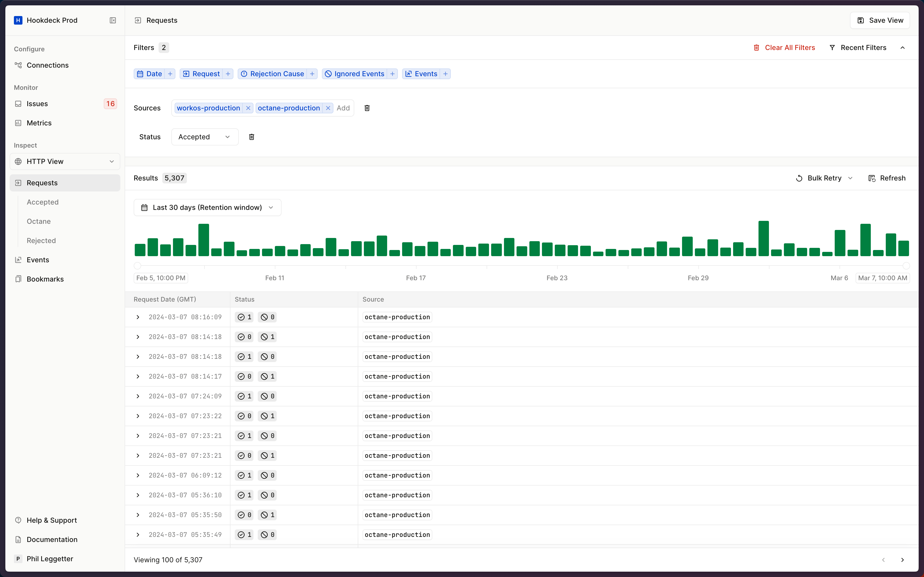Collapse the sidebar panel icon
Viewport: 924px width, 577px height.
113,20
